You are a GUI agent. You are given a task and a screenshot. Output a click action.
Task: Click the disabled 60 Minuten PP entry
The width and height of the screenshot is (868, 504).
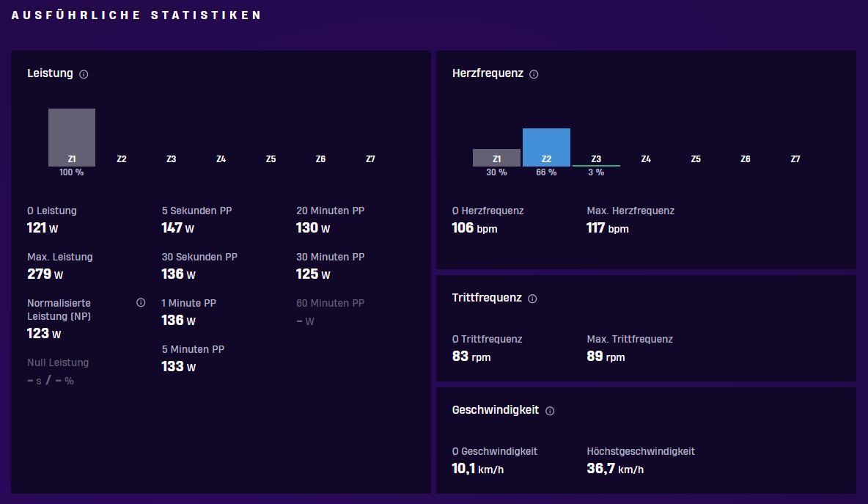coord(331,313)
